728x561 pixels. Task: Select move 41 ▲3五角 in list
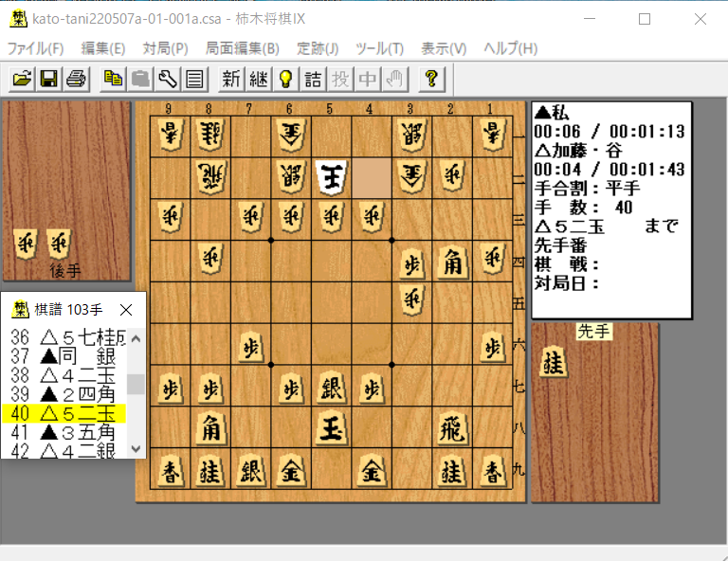tap(64, 432)
